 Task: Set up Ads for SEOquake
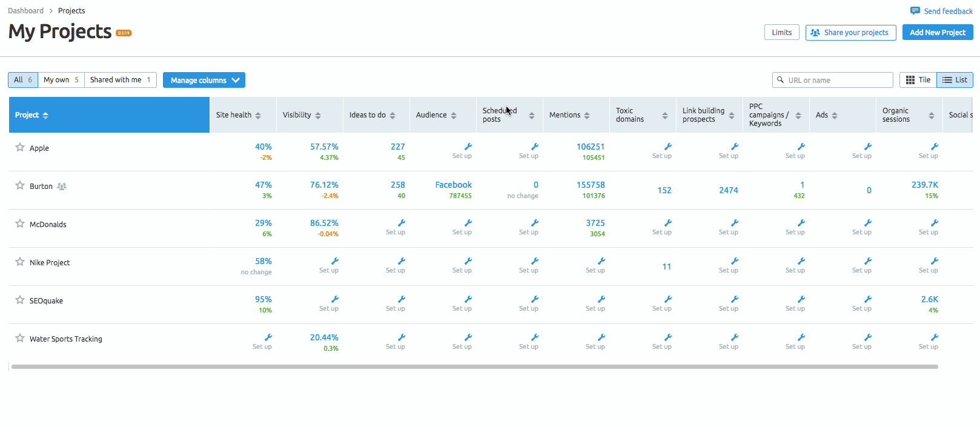[862, 303]
